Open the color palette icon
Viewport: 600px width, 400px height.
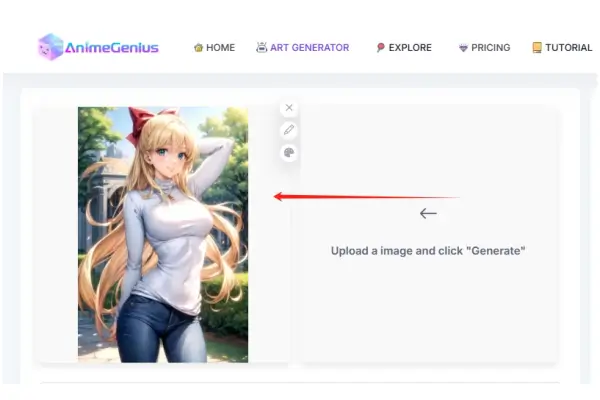pos(289,153)
